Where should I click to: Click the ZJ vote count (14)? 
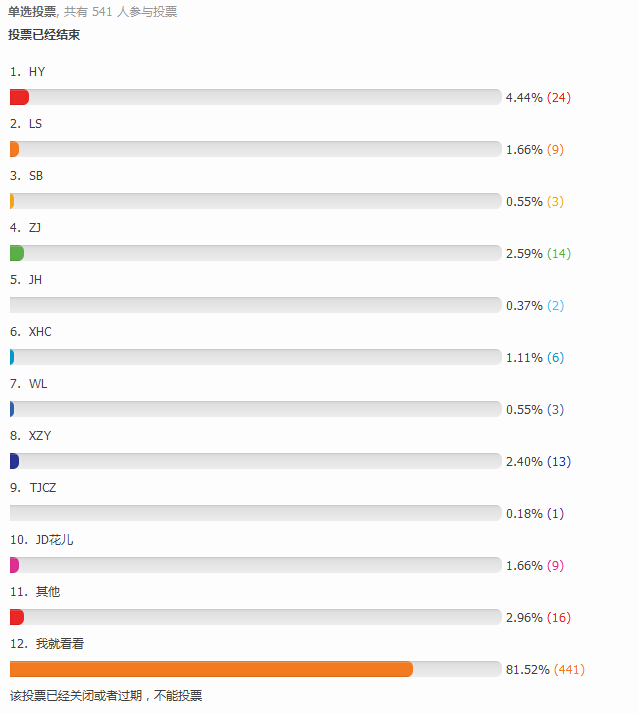coord(559,253)
